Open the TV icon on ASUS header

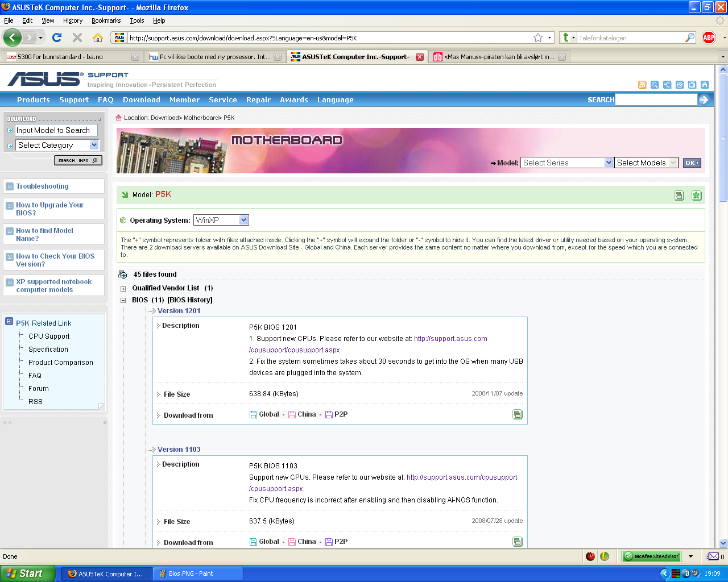692,85
